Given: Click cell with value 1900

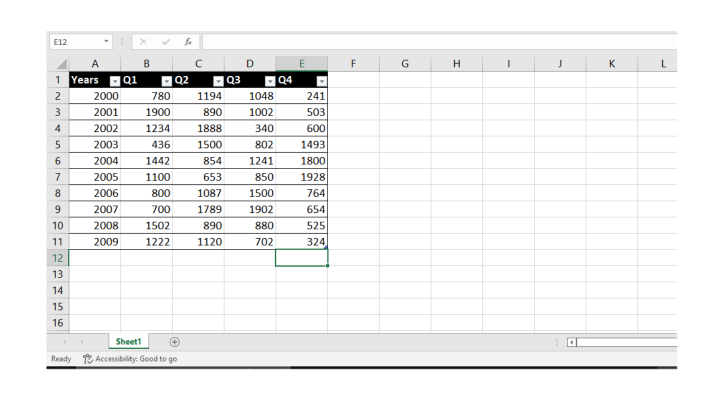Looking at the screenshot, I should [147, 112].
